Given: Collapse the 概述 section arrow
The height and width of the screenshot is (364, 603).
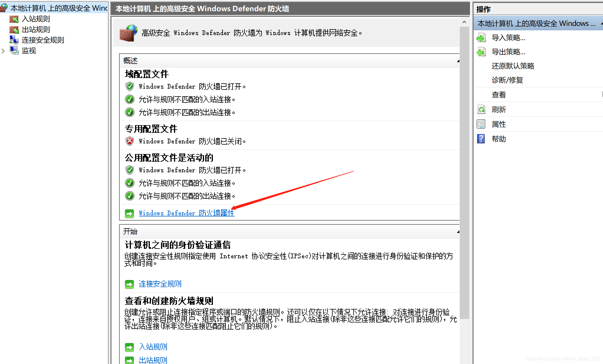Looking at the screenshot, I should pyautogui.click(x=458, y=61).
